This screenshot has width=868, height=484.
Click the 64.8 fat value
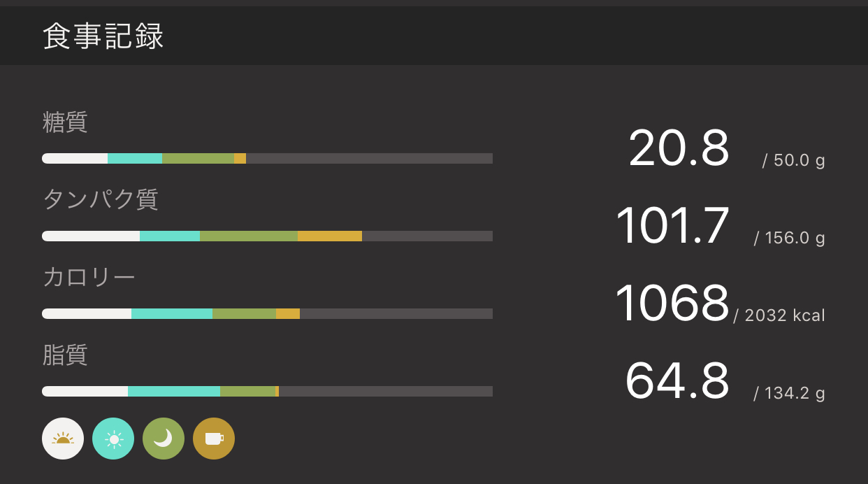tap(677, 381)
